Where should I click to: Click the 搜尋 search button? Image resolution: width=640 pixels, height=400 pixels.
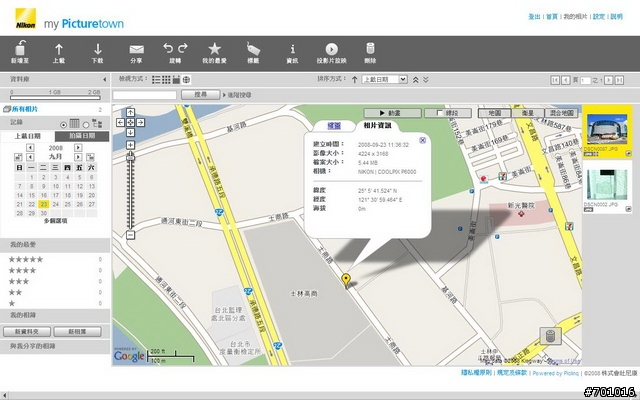(x=200, y=95)
